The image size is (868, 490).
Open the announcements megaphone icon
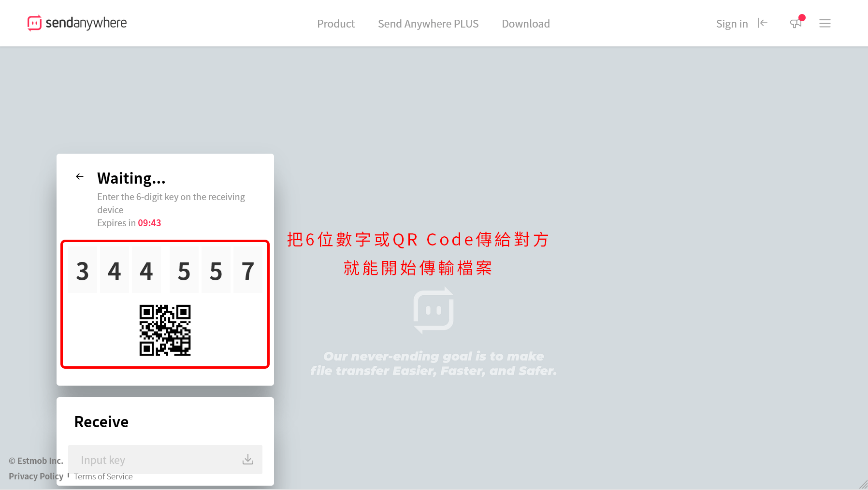pyautogui.click(x=796, y=23)
